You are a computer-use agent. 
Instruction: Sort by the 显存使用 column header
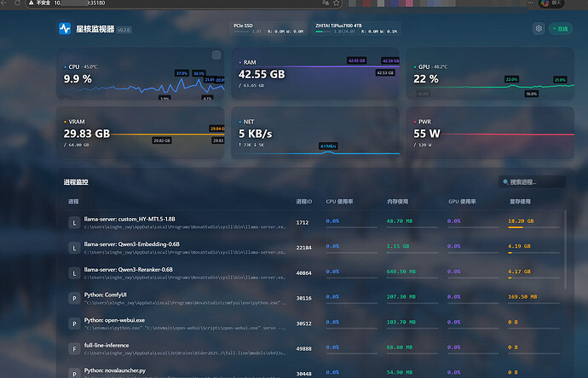click(x=520, y=202)
